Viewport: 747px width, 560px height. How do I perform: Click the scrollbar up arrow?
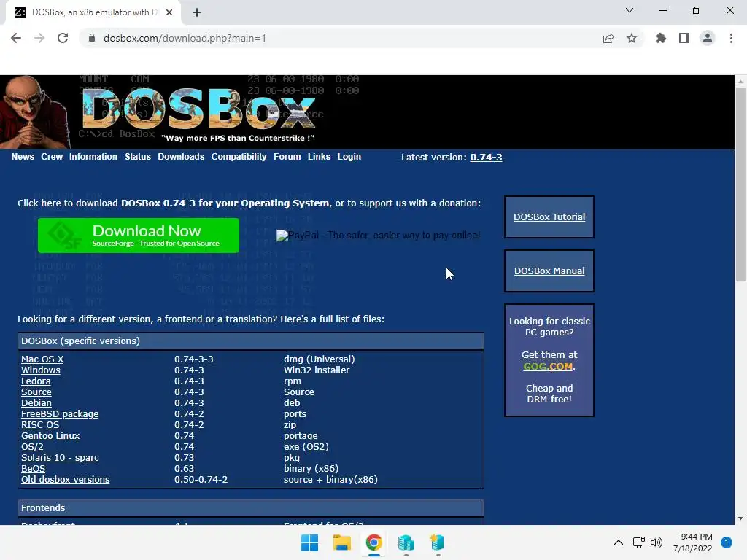[740, 82]
